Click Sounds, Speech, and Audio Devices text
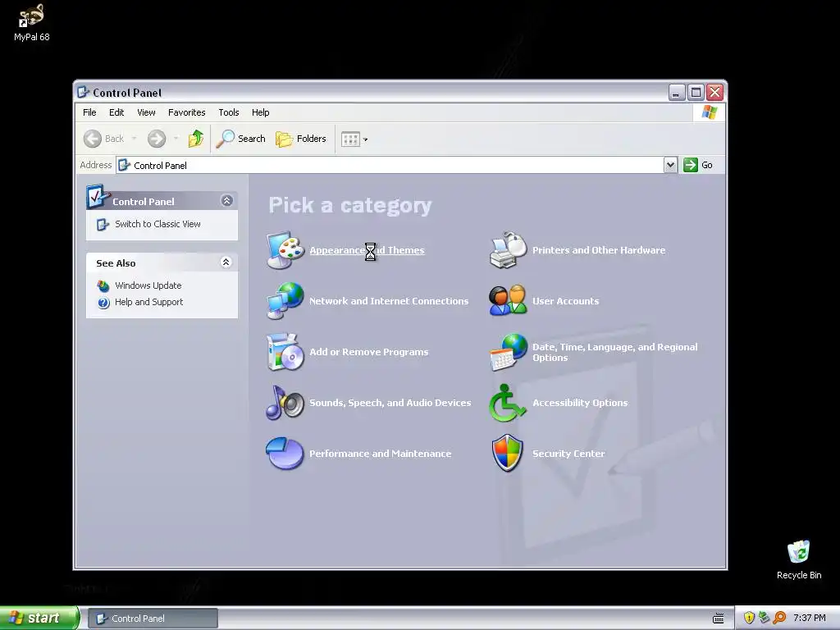 [390, 403]
